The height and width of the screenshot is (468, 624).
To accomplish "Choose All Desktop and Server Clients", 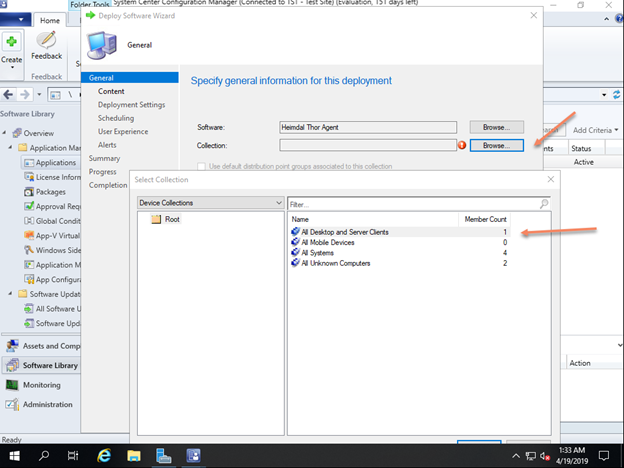I will coord(400,232).
